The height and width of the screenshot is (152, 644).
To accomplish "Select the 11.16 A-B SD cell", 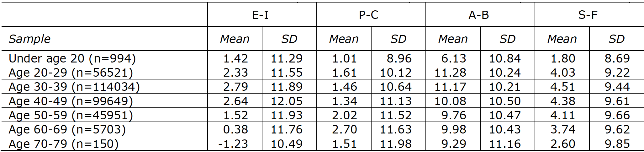I will pyautogui.click(x=505, y=144).
